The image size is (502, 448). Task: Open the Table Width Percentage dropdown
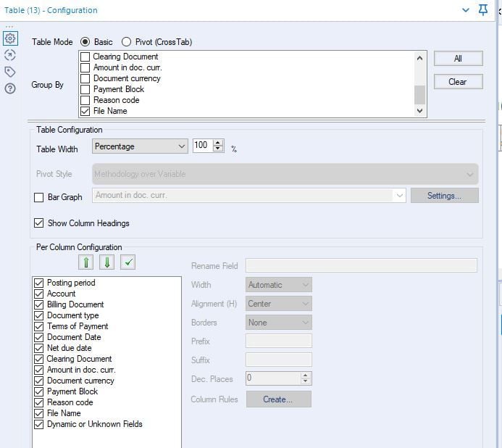(140, 146)
